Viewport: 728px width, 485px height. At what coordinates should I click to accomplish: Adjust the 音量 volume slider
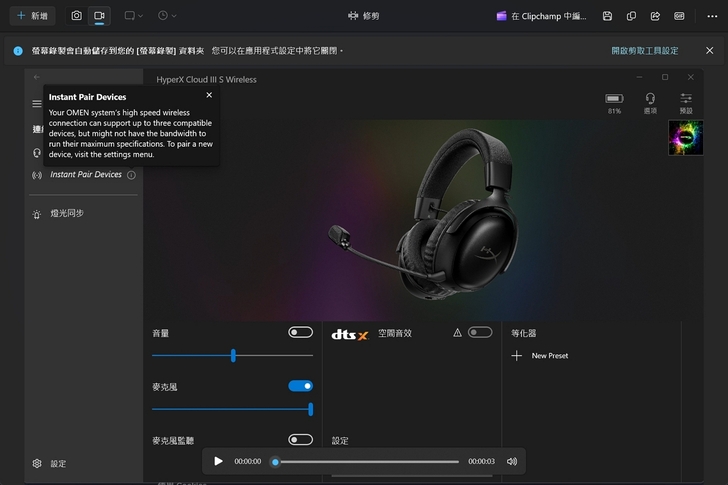233,356
